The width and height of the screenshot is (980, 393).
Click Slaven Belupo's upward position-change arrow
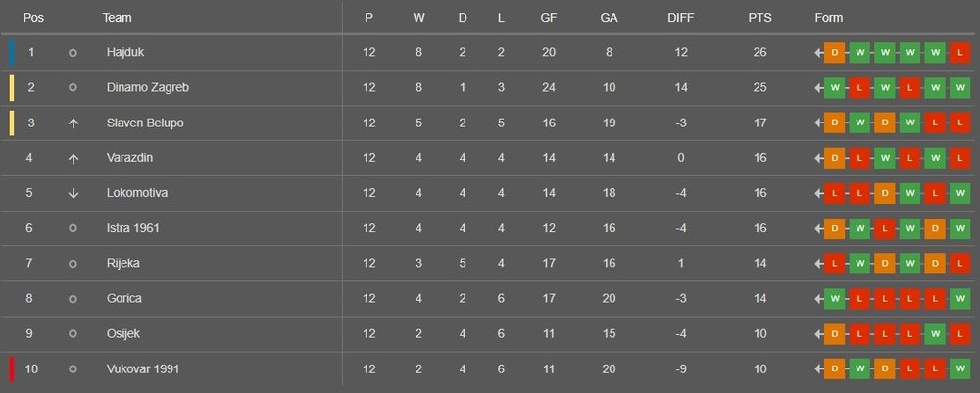pos(73,123)
